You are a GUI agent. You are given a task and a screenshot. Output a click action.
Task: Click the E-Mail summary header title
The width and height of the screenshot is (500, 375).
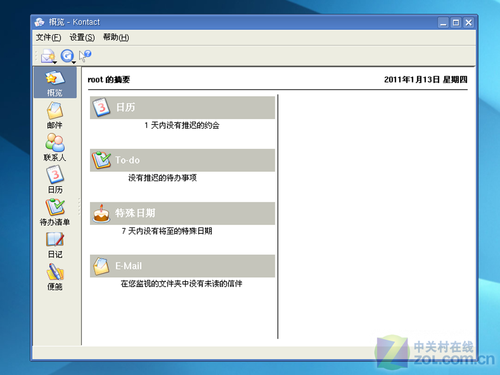click(128, 266)
